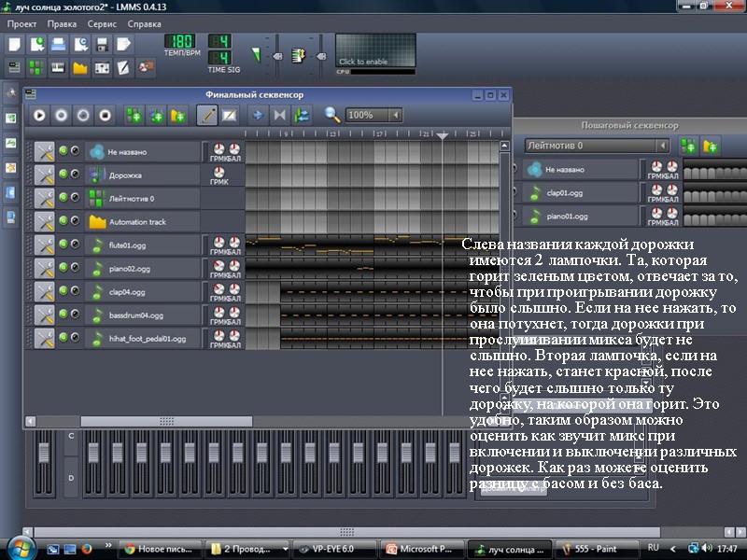Viewport: 747px width, 560px height.
Task: Create a new project via toolbar icon
Action: click(15, 44)
